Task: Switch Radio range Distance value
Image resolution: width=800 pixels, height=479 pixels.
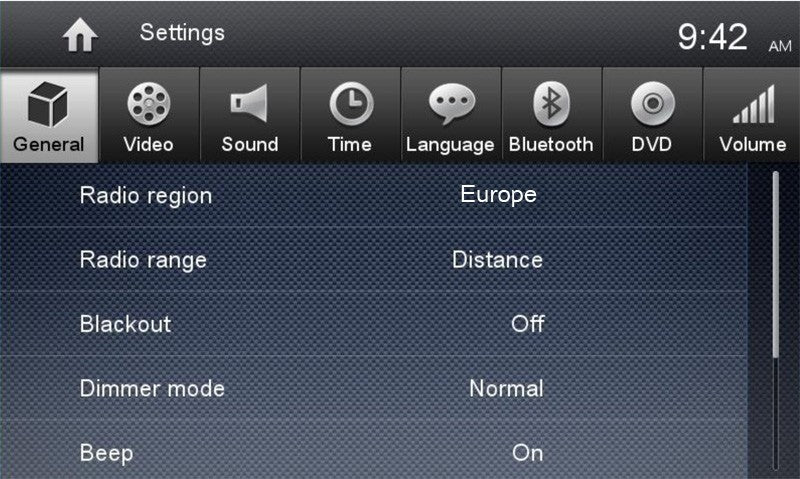Action: coord(497,260)
